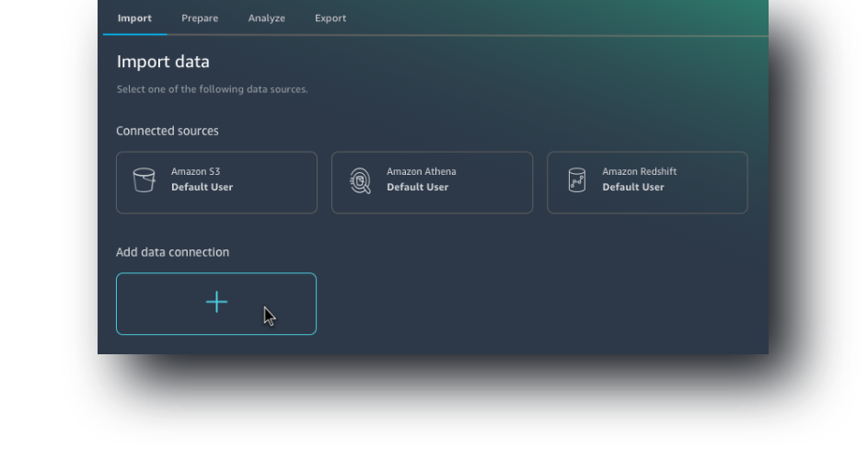
Task: Click the Amazon S3 bucket icon
Action: [144, 180]
